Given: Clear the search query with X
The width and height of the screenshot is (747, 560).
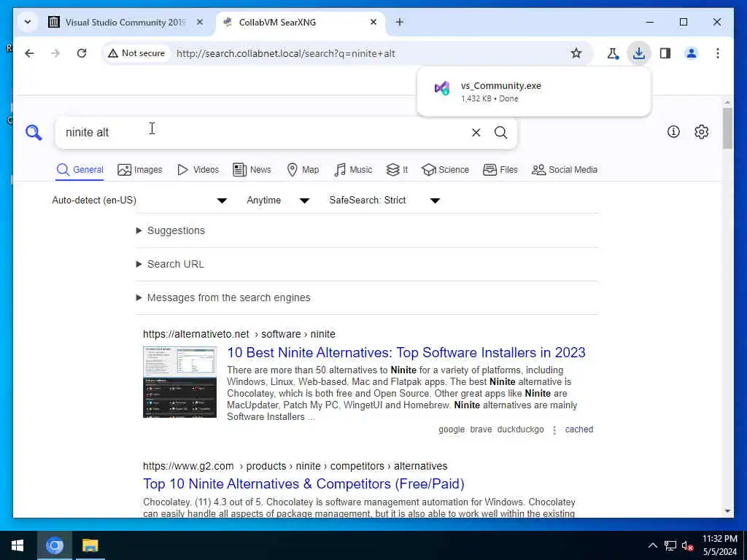Looking at the screenshot, I should (476, 133).
